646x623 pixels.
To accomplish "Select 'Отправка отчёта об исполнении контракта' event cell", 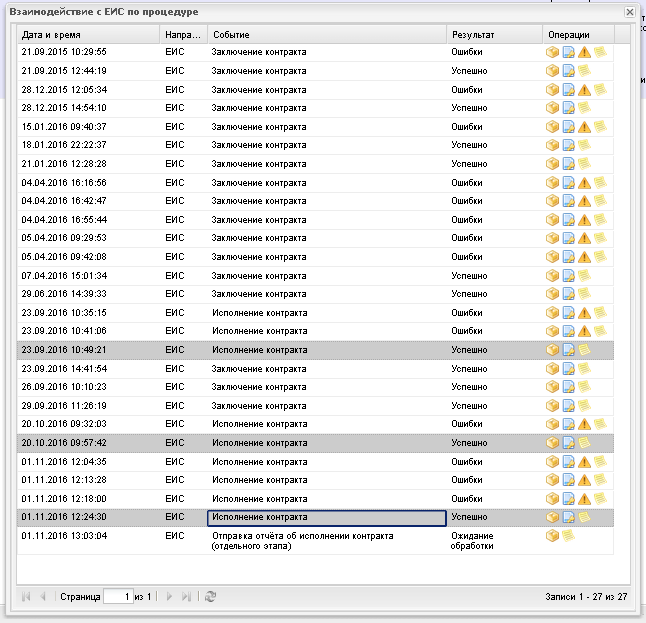I will 326,541.
